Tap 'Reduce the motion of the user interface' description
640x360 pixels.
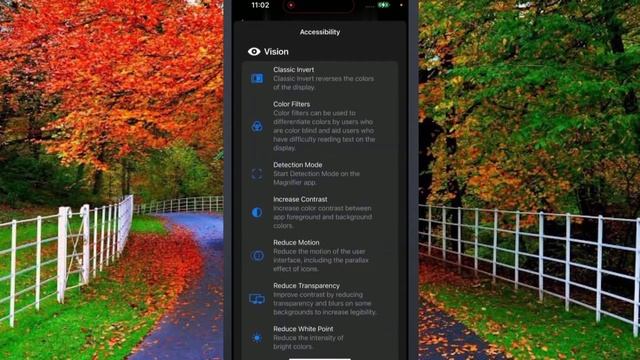click(x=321, y=260)
